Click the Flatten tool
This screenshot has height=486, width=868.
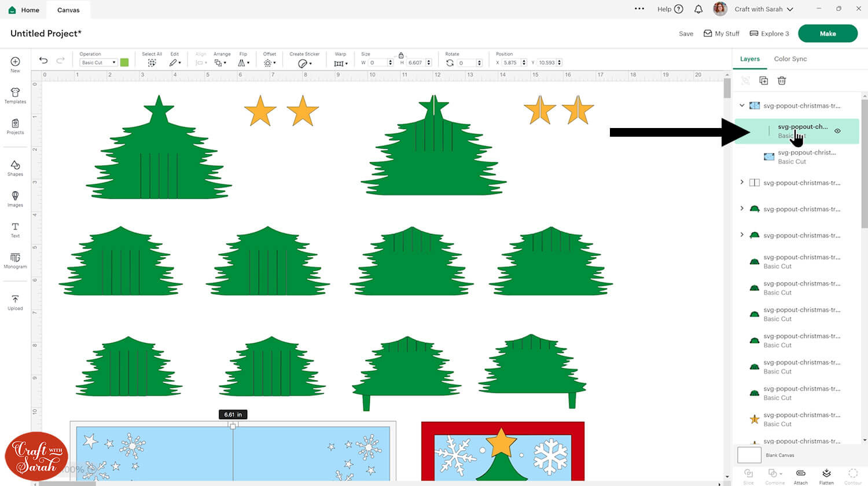pyautogui.click(x=826, y=476)
